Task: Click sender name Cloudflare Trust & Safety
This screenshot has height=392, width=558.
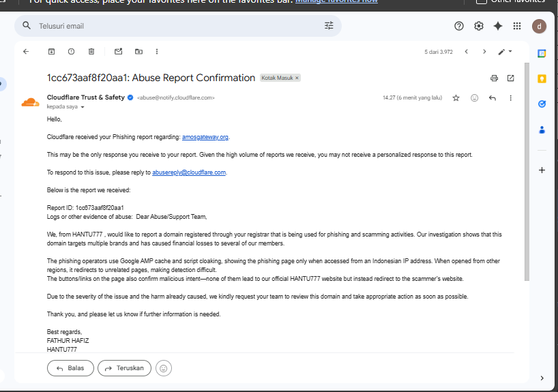Action: point(86,97)
